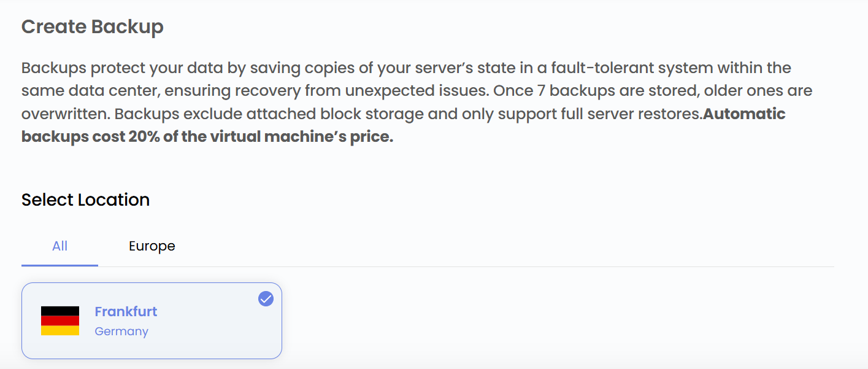Viewport: 868px width, 369px height.
Task: Click the bold "Automatic" word in description
Action: coord(744,114)
